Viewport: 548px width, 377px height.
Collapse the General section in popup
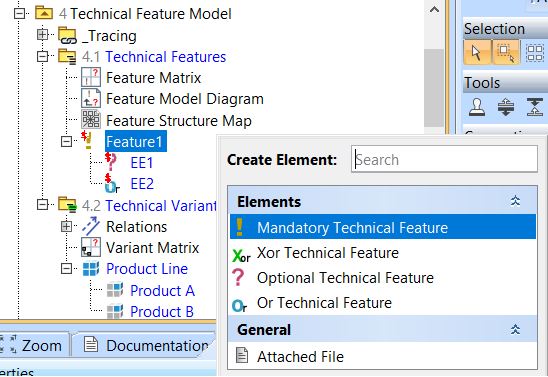(x=515, y=329)
